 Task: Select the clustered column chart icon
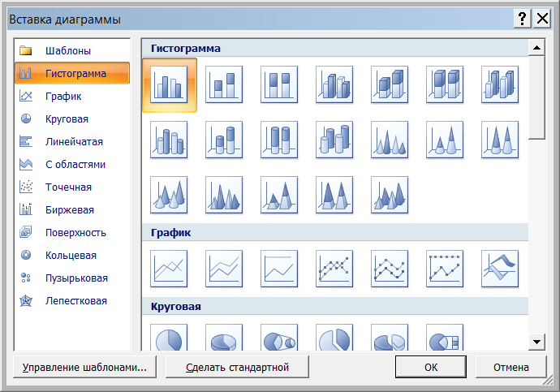coord(169,84)
